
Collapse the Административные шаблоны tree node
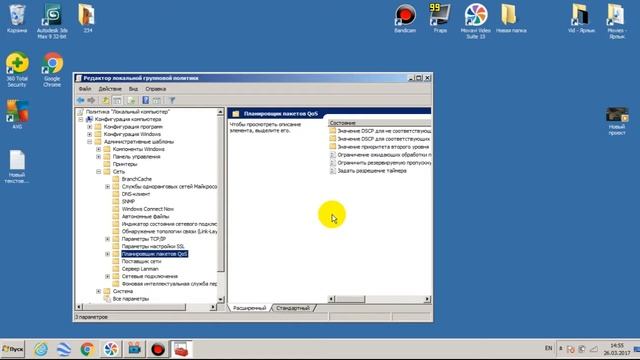[x=89, y=142]
